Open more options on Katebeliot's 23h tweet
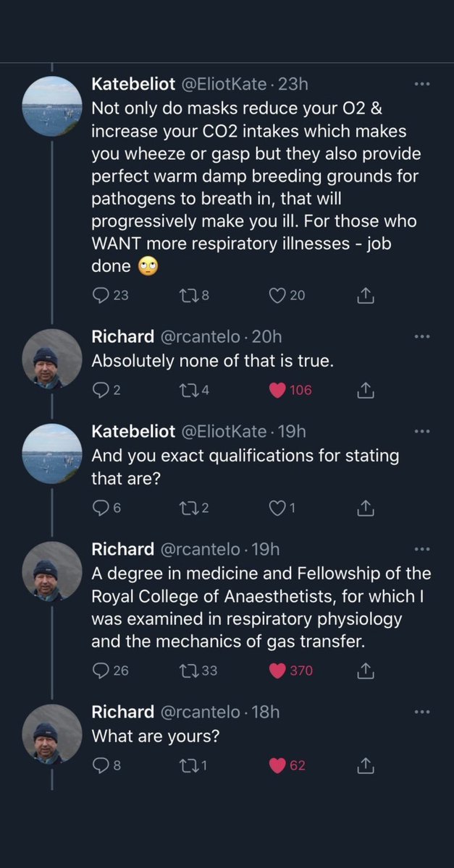The height and width of the screenshot is (868, 454). coord(421,85)
